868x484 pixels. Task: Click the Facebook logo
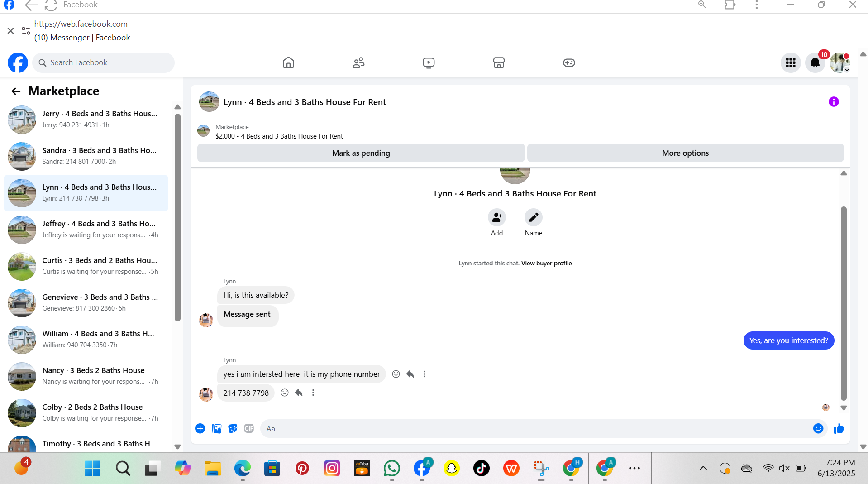(18, 62)
